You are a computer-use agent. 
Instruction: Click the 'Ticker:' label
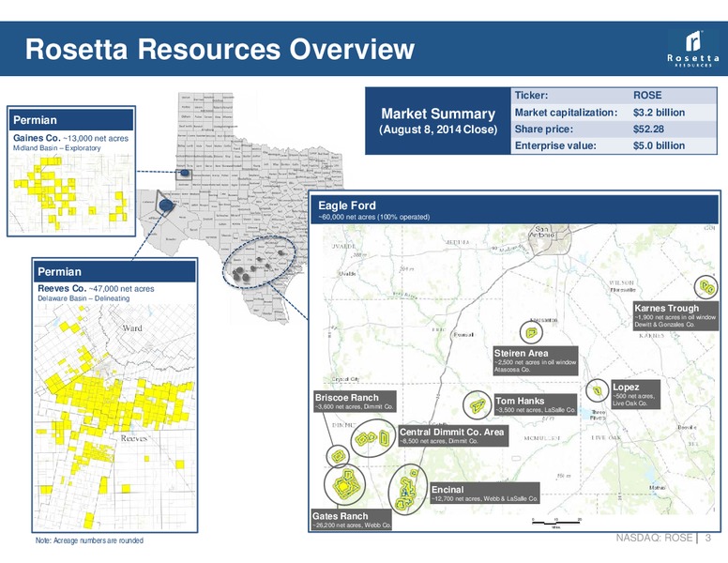(531, 95)
